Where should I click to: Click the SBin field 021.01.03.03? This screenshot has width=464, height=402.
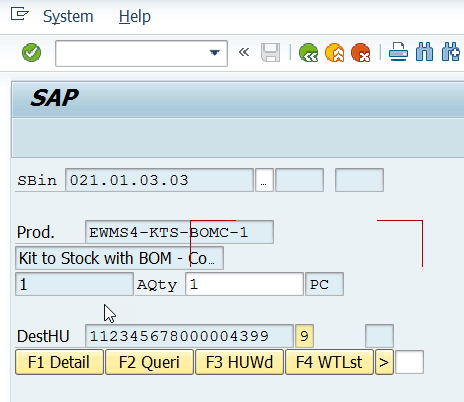point(159,180)
